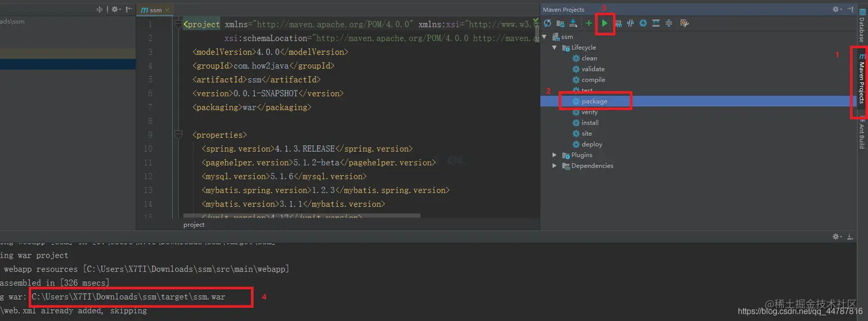This screenshot has height=321, width=868.
Task: Close the ssm editor tab
Action: [x=168, y=10]
